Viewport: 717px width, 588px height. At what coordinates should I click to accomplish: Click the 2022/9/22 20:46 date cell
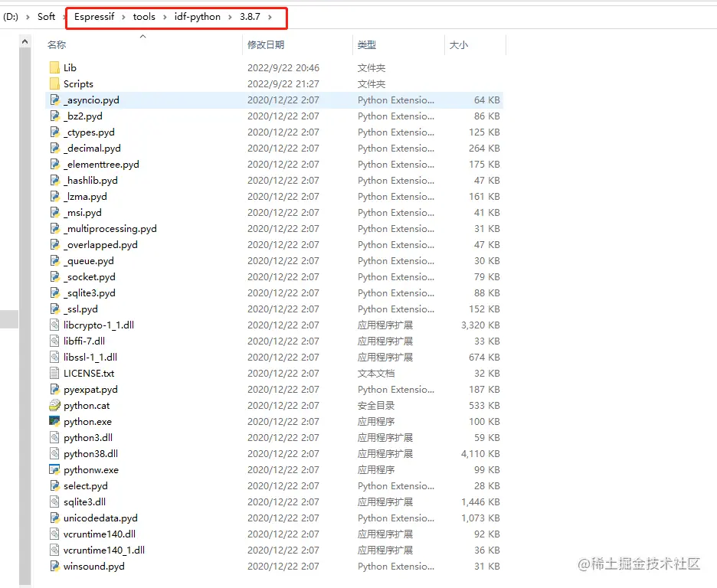(283, 67)
